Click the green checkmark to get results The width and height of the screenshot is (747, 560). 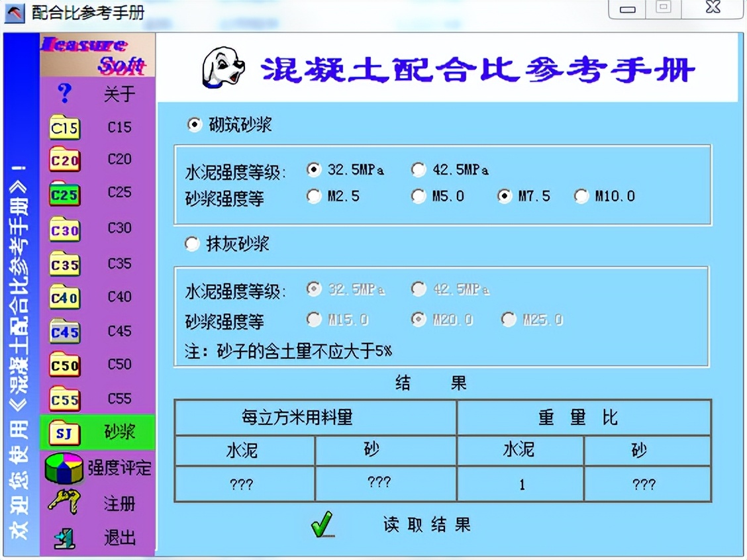point(322,523)
